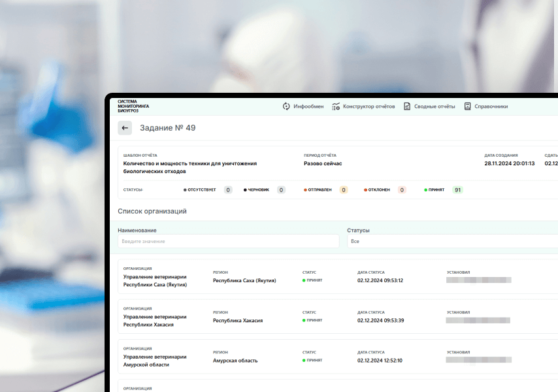The height and width of the screenshot is (392, 558).
Task: Open Управление ветеринарии Республики Хакасия row
Action: pyautogui.click(x=338, y=317)
